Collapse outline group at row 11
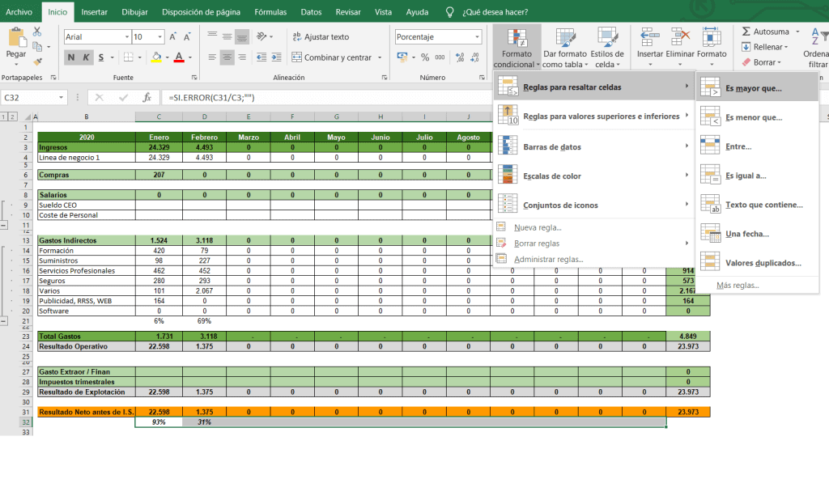 pos(4,225)
